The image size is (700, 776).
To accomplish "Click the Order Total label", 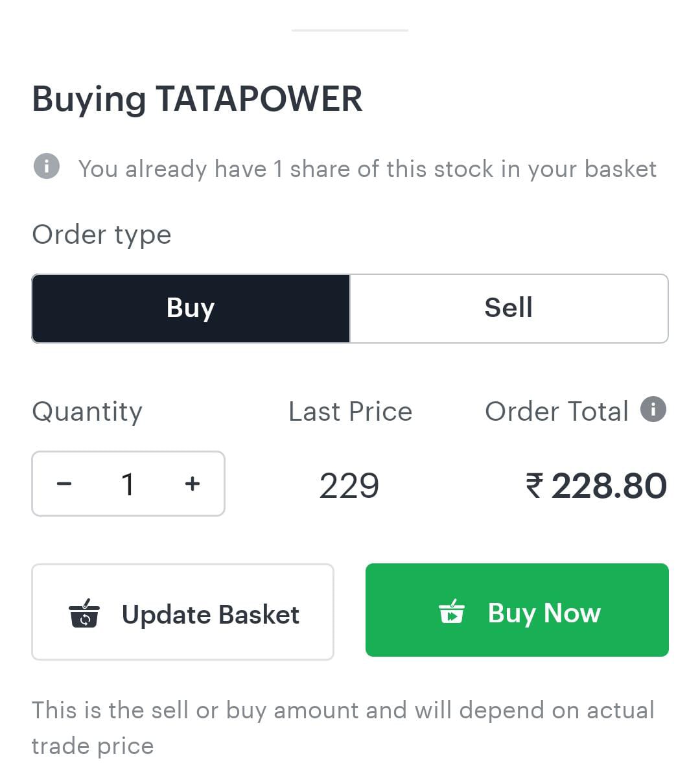I will 557,412.
